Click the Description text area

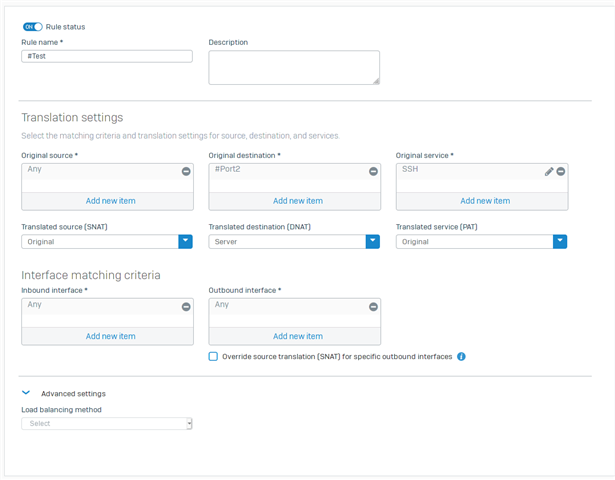pos(294,67)
